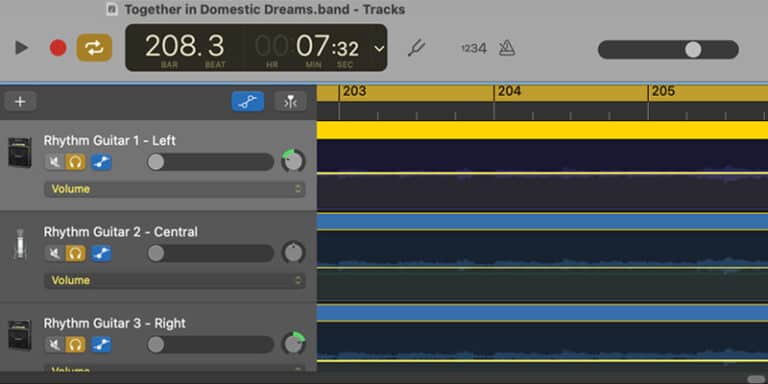
Task: Start playback with the Play button
Action: point(21,48)
